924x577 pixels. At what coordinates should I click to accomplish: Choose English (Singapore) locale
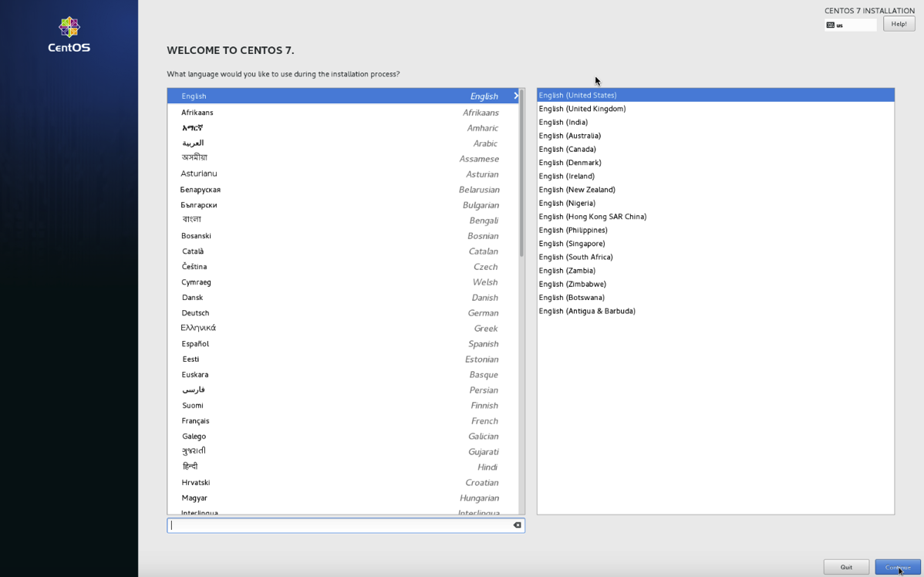(x=716, y=244)
